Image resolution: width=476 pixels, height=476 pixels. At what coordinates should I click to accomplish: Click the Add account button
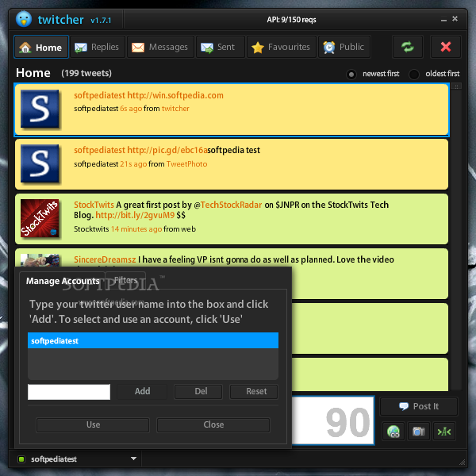(142, 391)
